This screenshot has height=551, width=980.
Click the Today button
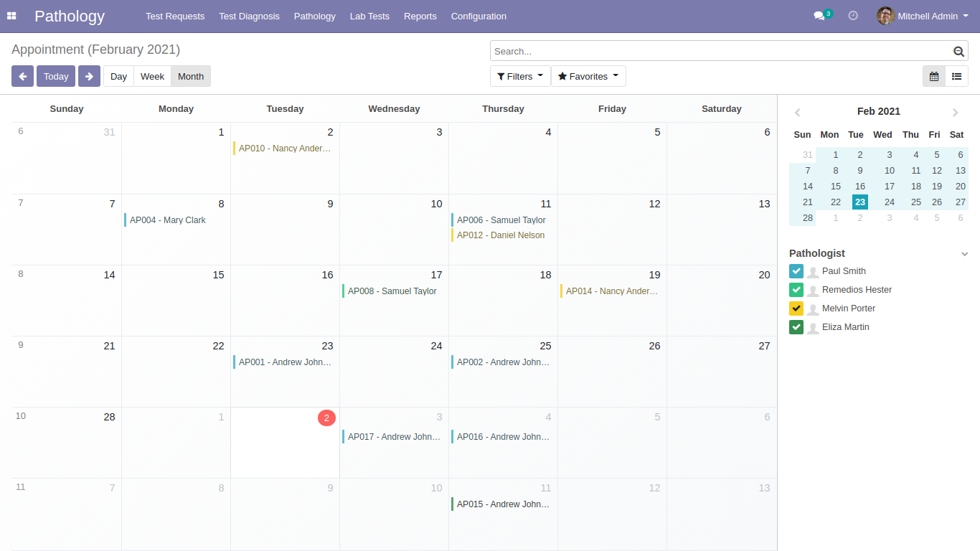point(56,76)
